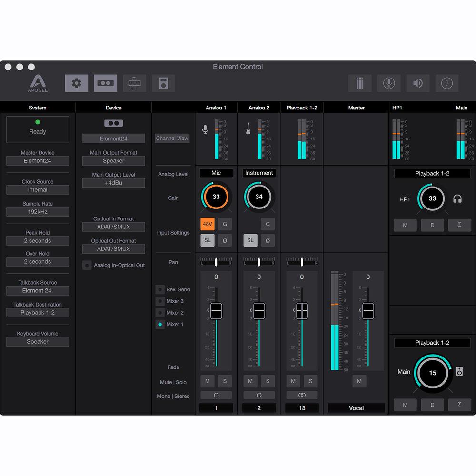This screenshot has height=476, width=476.
Task: Mute the Analog 1 channel
Action: click(208, 381)
